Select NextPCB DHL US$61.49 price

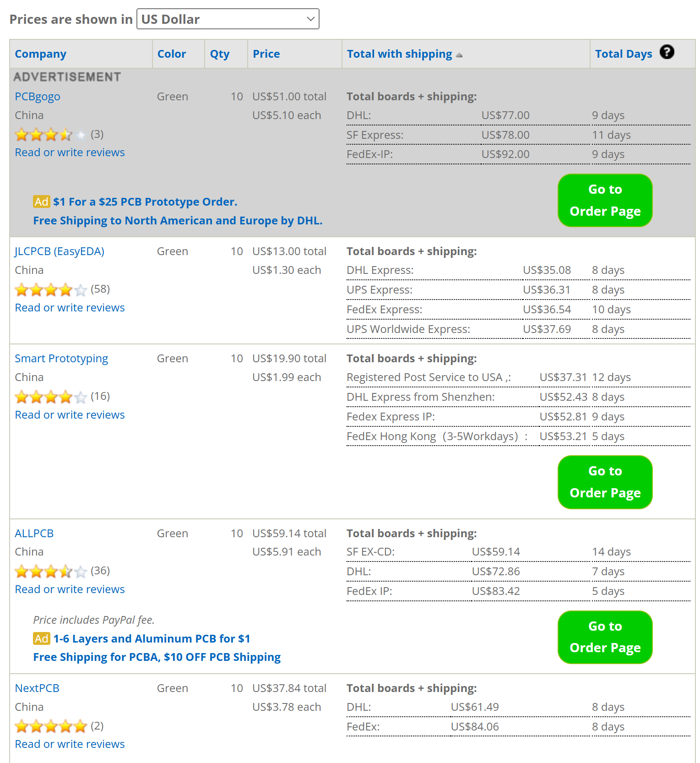click(475, 707)
